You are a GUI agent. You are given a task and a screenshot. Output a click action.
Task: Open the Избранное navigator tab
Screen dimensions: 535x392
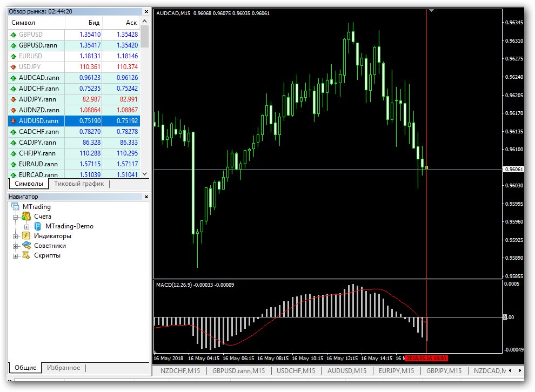pos(63,368)
